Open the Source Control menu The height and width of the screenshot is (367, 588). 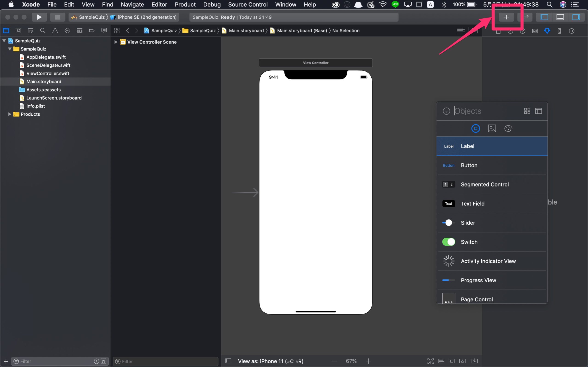pos(248,4)
